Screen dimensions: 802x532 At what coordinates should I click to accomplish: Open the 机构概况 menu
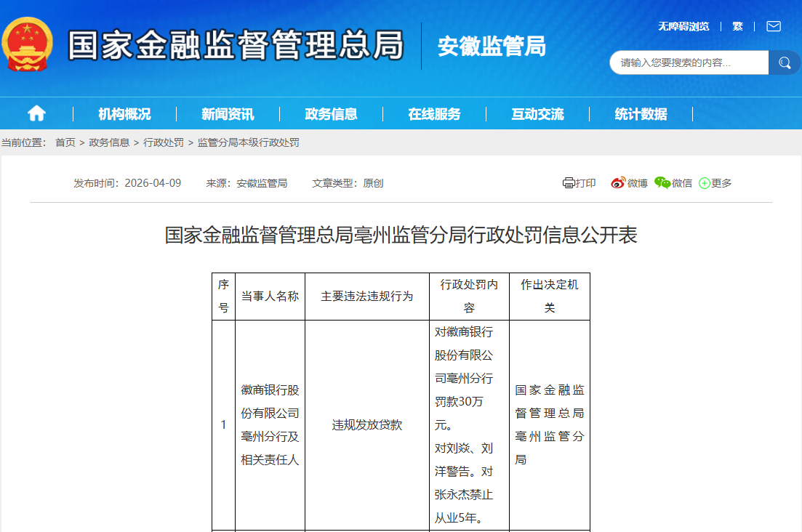tap(124, 114)
